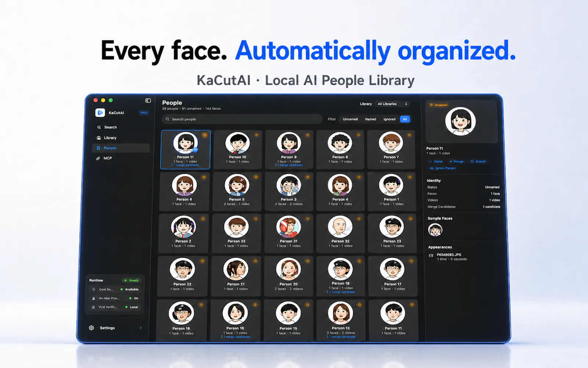Click the orange unnamed badge on Person 21

(255, 261)
